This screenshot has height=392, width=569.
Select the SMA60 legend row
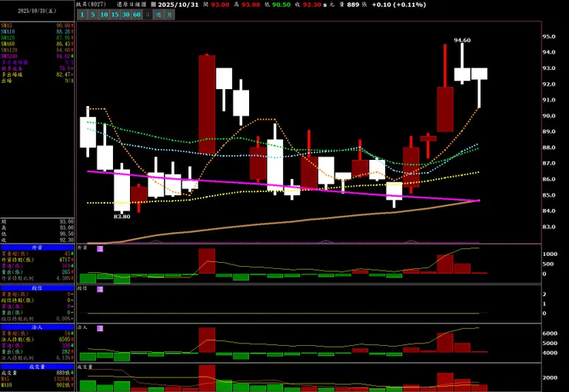(x=38, y=44)
